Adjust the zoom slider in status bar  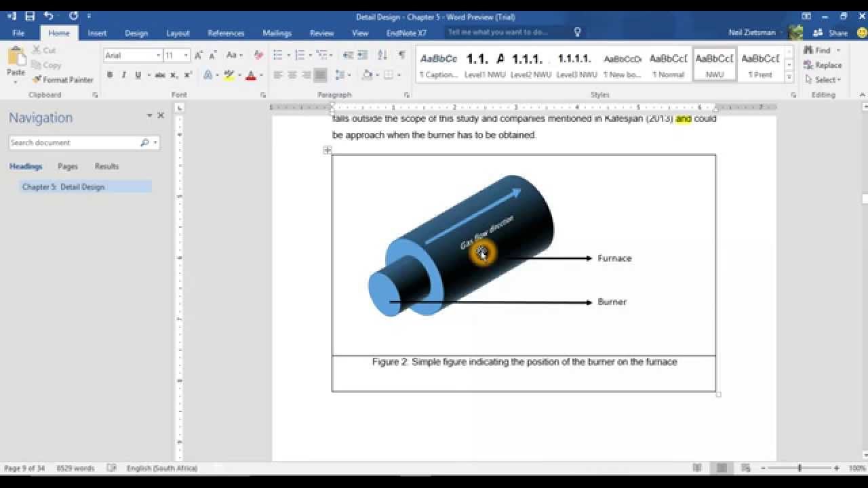800,468
